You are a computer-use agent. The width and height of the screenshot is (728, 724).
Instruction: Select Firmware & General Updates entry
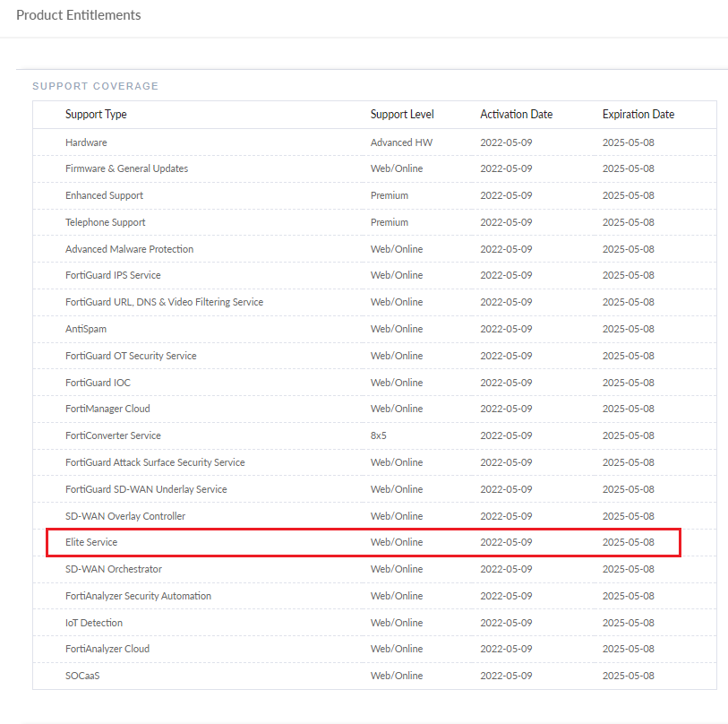[126, 168]
